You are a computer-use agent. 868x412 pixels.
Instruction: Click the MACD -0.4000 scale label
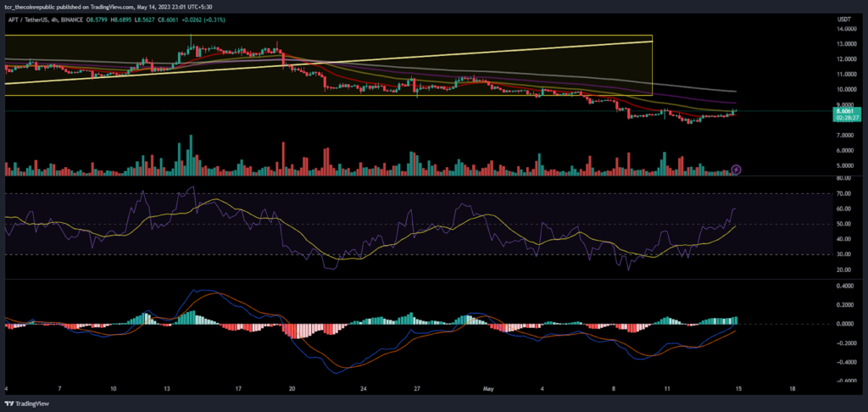(x=845, y=362)
